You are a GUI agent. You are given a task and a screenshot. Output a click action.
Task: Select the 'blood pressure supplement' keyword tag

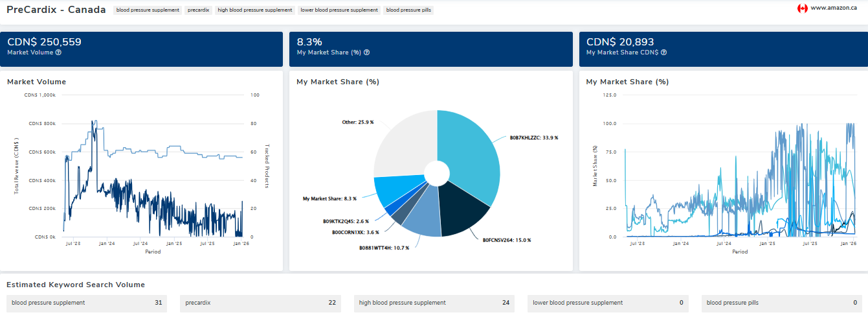point(148,10)
